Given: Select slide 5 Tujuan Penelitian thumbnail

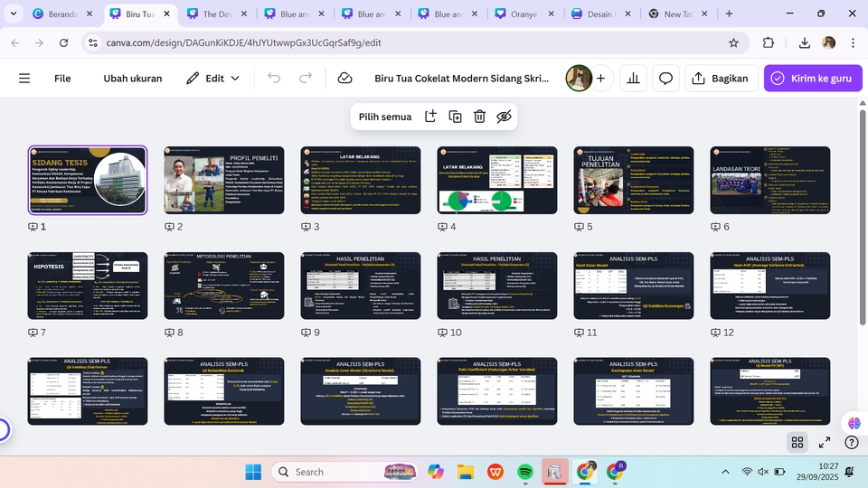Looking at the screenshot, I should (633, 181).
